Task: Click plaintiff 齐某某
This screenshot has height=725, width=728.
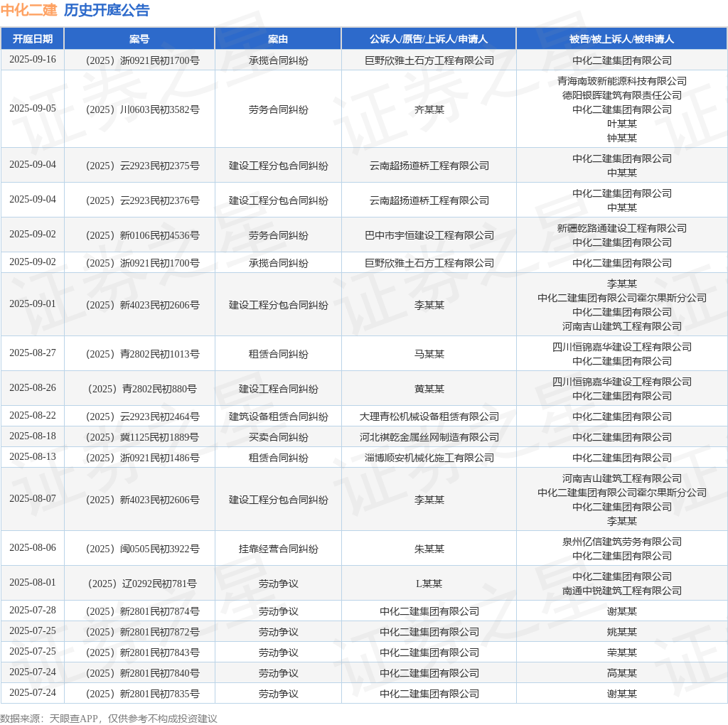Action: pos(429,109)
